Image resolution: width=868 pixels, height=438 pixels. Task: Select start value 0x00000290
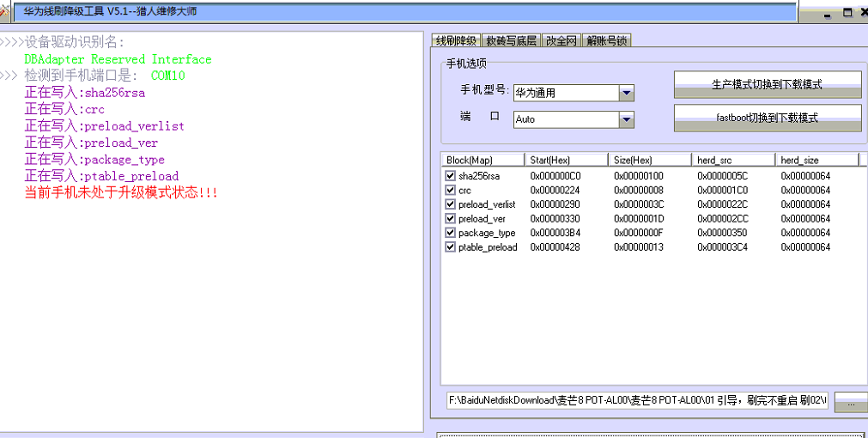click(555, 204)
